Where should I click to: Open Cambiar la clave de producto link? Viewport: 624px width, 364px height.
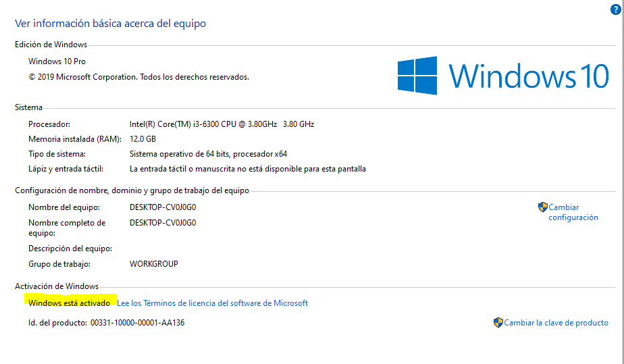[x=556, y=323]
